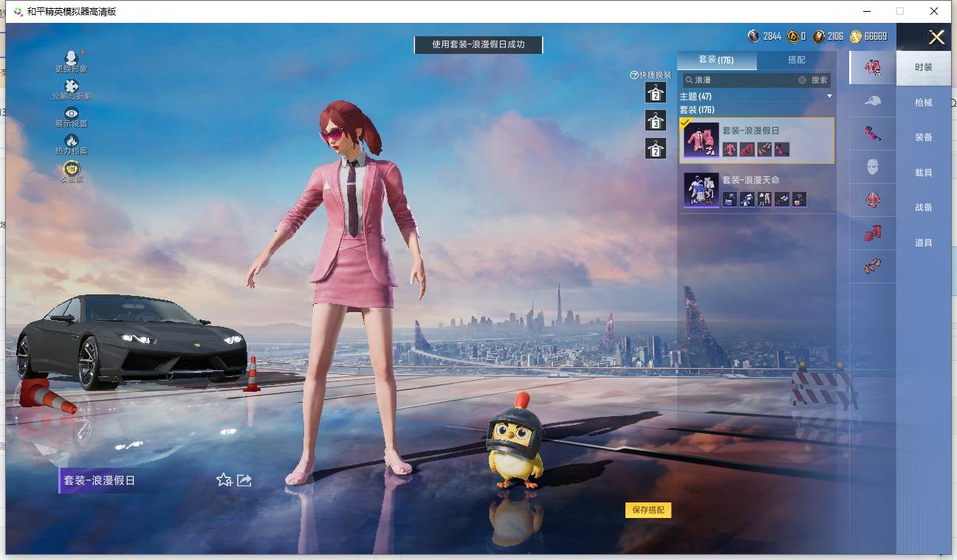Open the 热力档案 flame icon
The height and width of the screenshot is (560, 957).
pos(72,141)
